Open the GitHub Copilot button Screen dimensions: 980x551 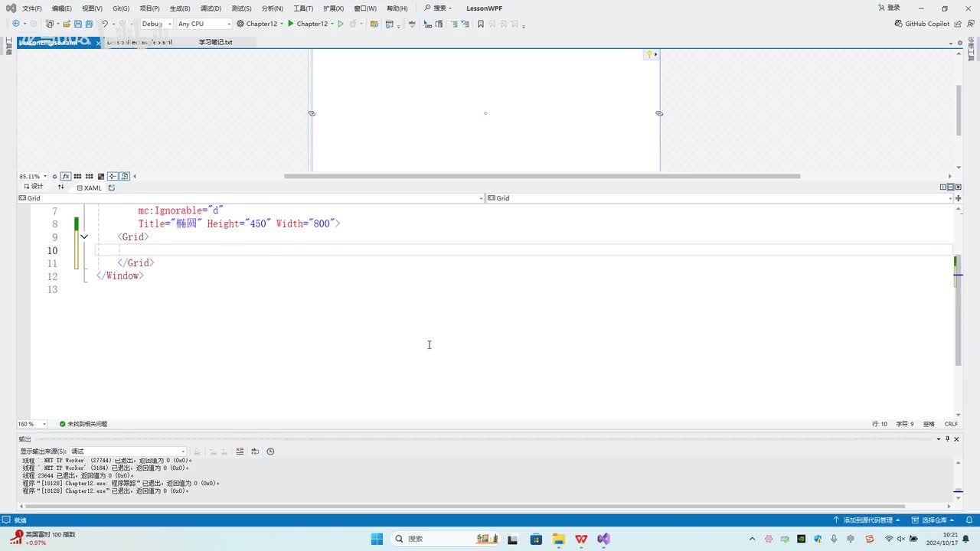[x=922, y=24]
